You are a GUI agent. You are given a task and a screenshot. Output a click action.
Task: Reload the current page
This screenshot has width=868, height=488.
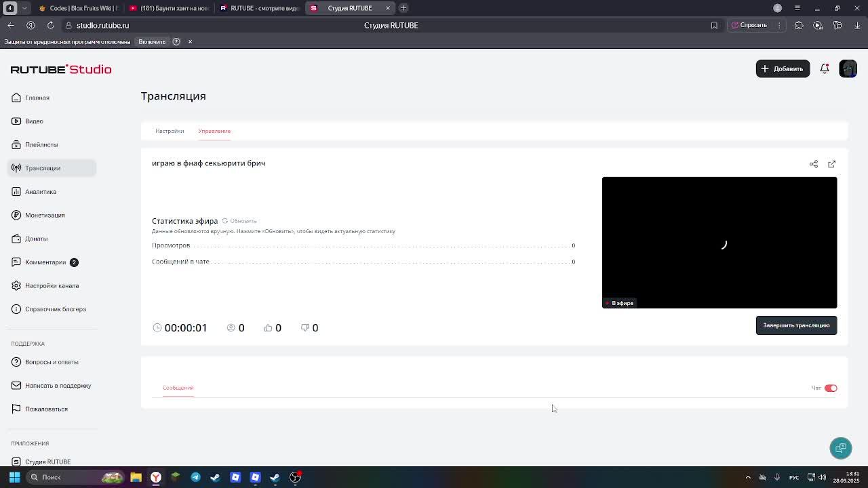50,25
